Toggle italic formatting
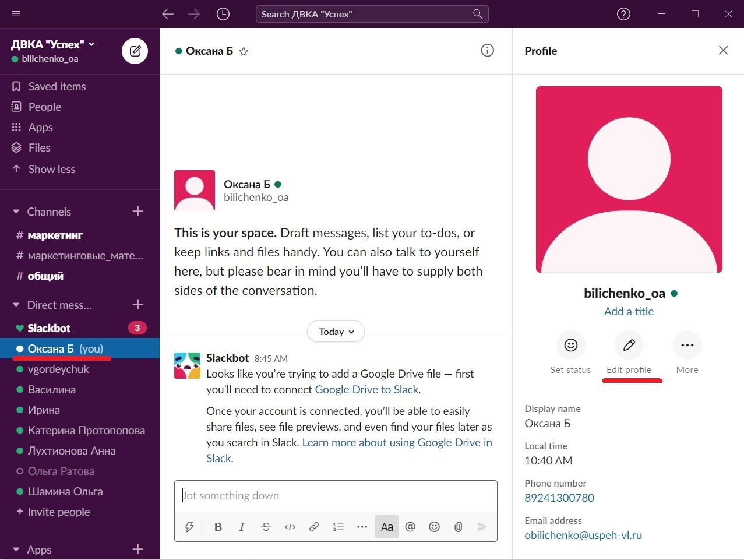744x560 pixels. point(242,527)
